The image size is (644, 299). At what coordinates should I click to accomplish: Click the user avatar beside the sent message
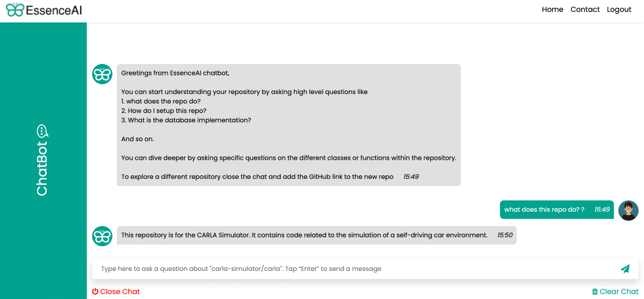coord(628,210)
